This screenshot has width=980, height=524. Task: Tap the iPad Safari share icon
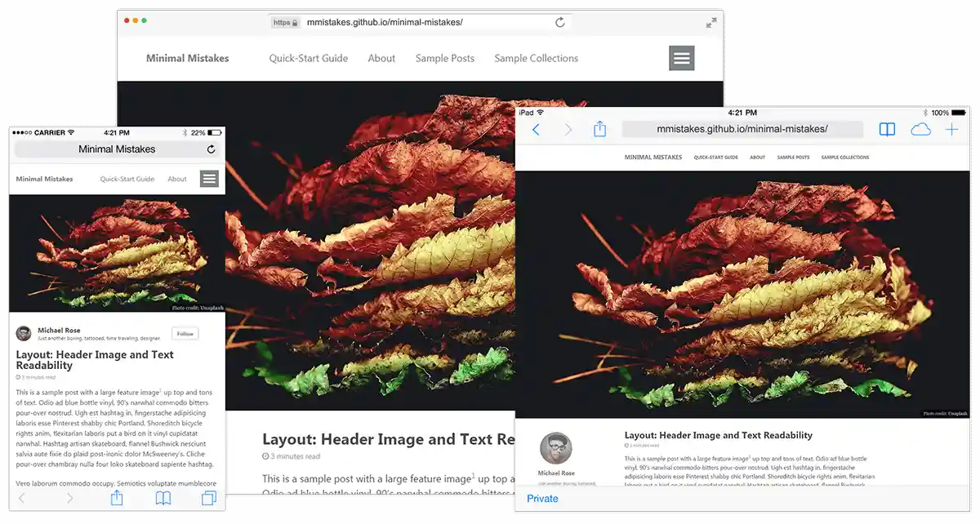coord(599,130)
